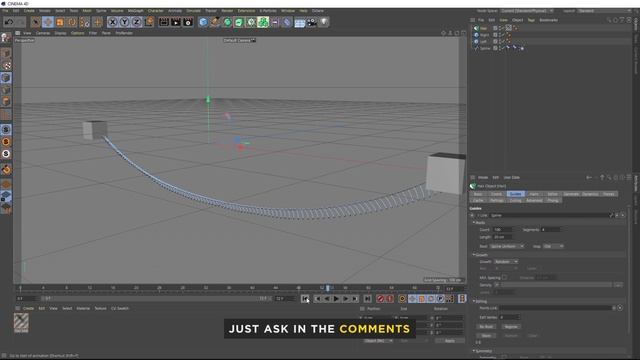640x360 pixels.
Task: Adjust the Density slider
Action: coord(555,284)
